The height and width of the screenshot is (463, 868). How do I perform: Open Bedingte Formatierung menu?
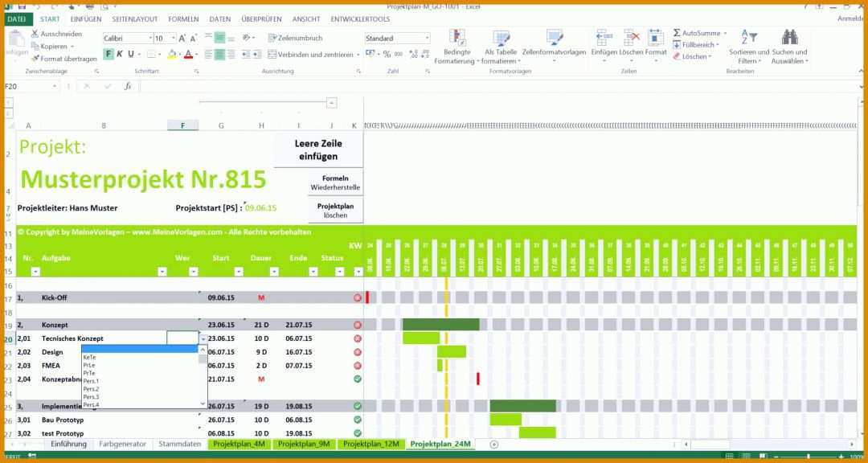pos(457,47)
